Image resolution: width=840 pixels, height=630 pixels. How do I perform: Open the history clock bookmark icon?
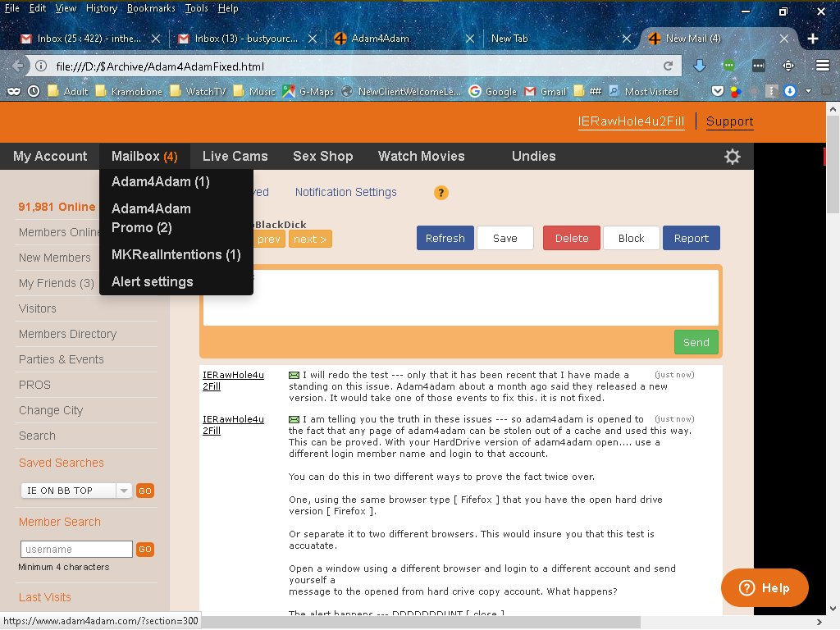point(34,92)
